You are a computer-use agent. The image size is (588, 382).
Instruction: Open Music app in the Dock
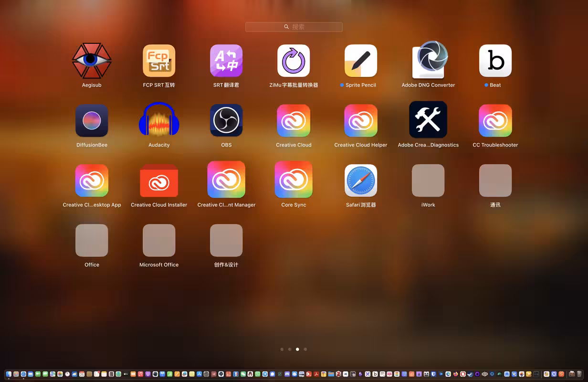click(140, 374)
